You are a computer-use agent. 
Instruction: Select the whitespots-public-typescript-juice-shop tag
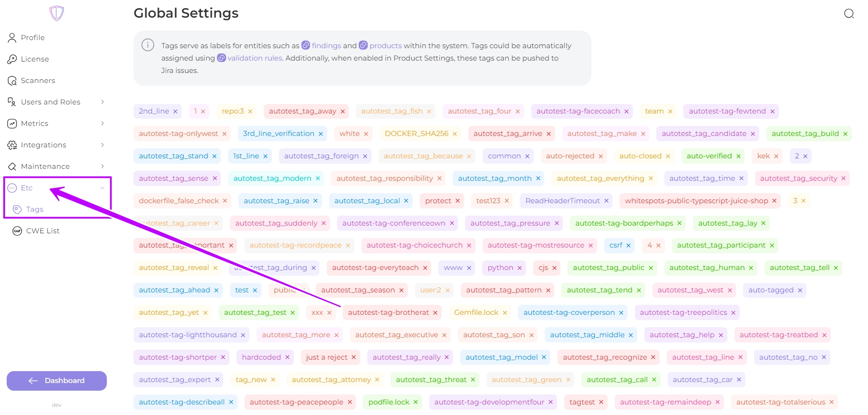click(x=696, y=201)
